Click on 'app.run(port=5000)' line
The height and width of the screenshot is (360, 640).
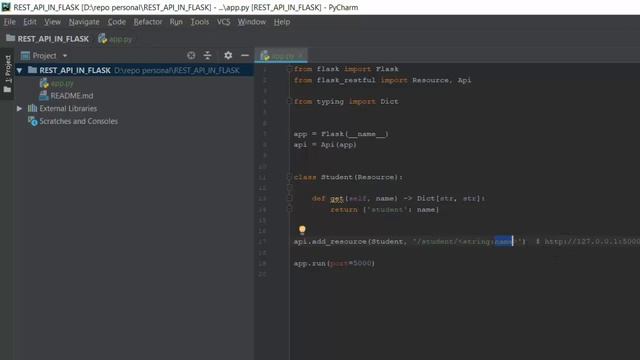(x=334, y=264)
